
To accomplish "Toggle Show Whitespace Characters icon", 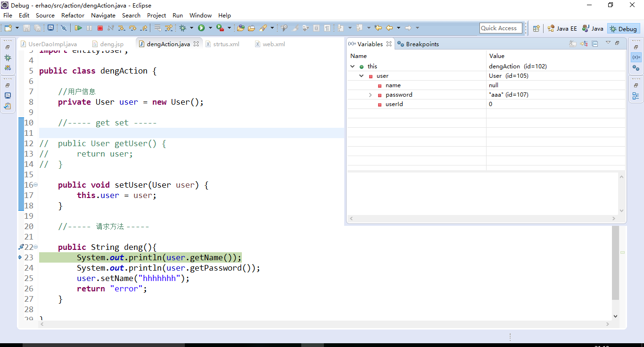I will [x=327, y=28].
